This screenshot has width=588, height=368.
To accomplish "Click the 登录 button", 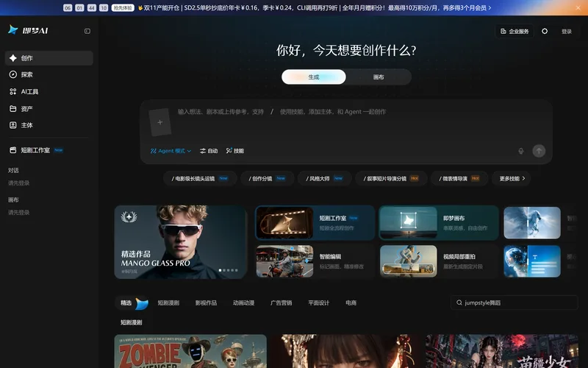I will (x=567, y=31).
